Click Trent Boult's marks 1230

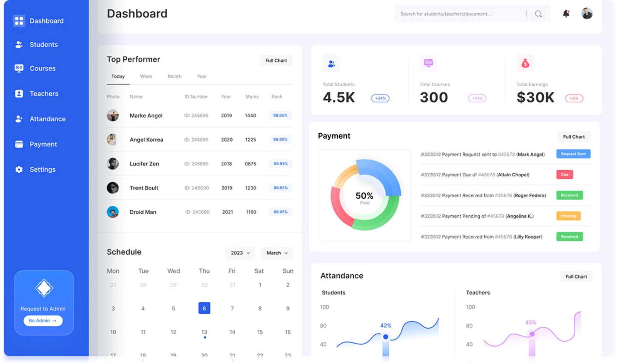251,188
